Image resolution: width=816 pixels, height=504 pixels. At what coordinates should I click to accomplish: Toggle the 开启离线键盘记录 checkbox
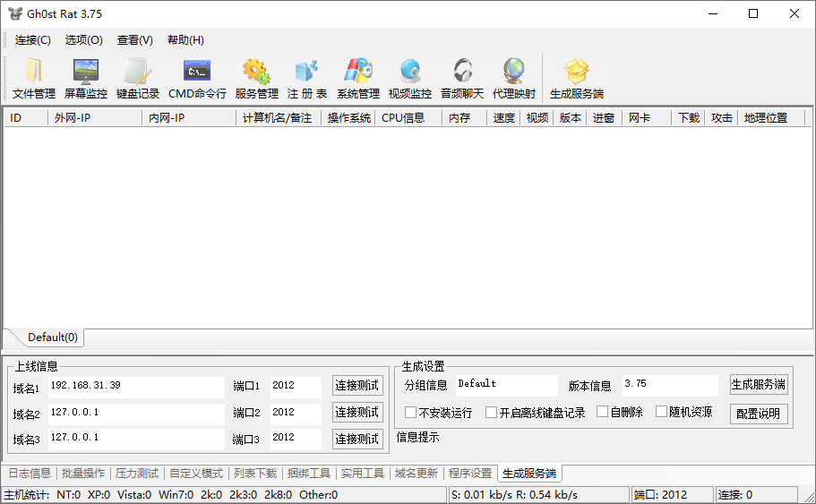pyautogui.click(x=491, y=413)
